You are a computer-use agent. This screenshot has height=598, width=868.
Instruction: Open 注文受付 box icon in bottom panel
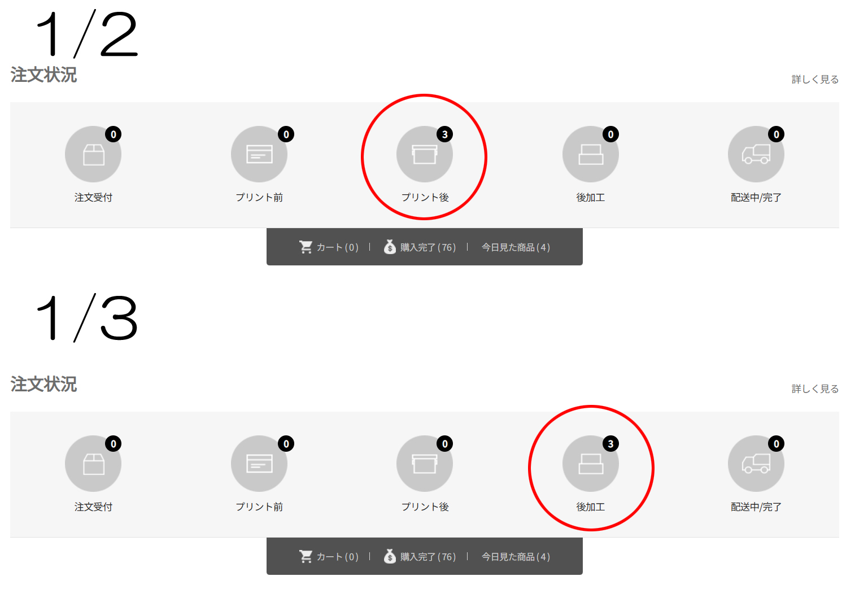click(93, 464)
